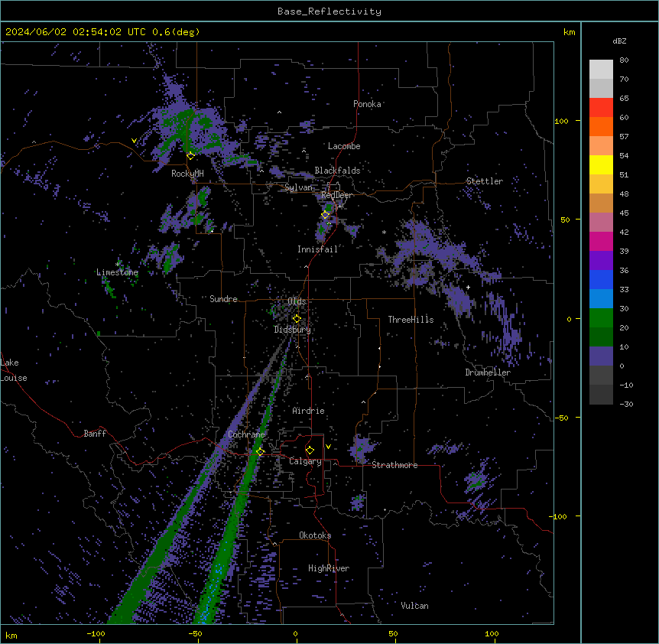659x644 pixels.
Task: Click the Airdrie city label
Action: coord(309,411)
